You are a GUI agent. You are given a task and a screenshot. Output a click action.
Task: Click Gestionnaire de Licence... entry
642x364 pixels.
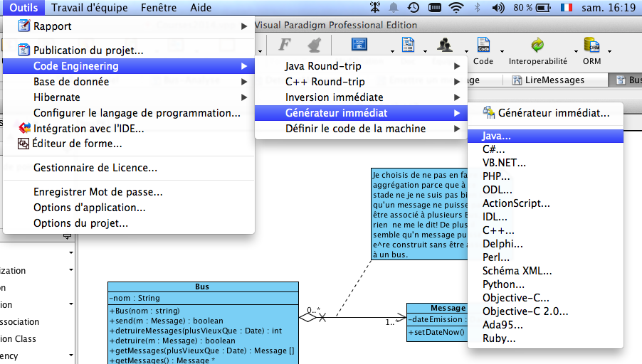tap(95, 168)
